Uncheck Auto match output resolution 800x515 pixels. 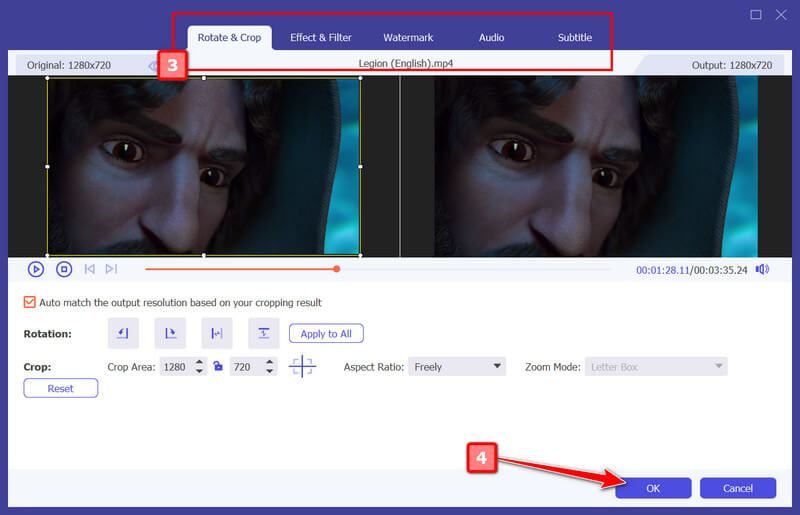(x=30, y=302)
